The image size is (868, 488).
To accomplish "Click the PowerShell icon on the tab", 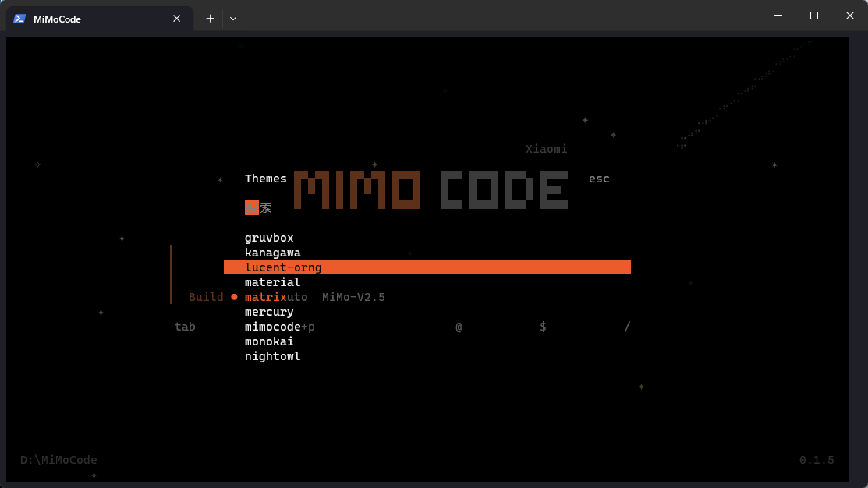I will pos(19,19).
